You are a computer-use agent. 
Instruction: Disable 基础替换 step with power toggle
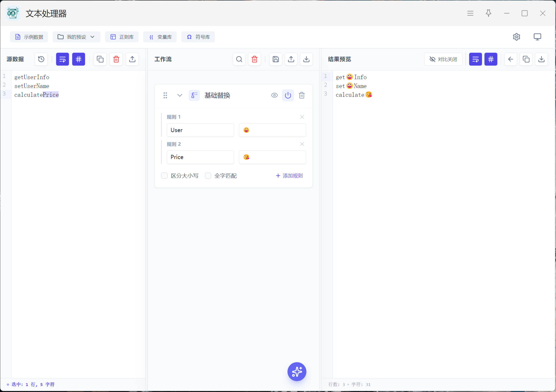288,95
